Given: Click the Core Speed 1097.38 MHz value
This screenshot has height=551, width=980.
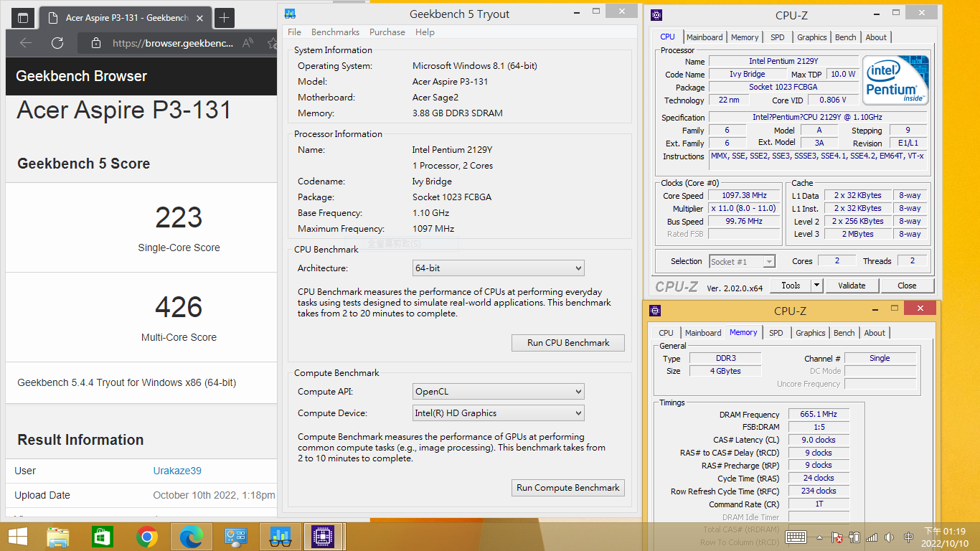Looking at the screenshot, I should coord(744,195).
